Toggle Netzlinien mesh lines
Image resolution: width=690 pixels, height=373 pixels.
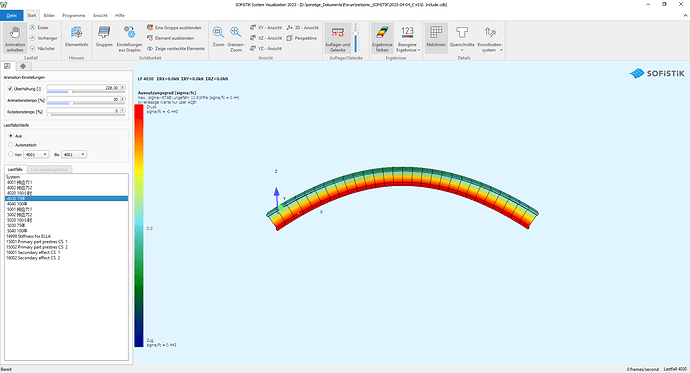(x=436, y=37)
